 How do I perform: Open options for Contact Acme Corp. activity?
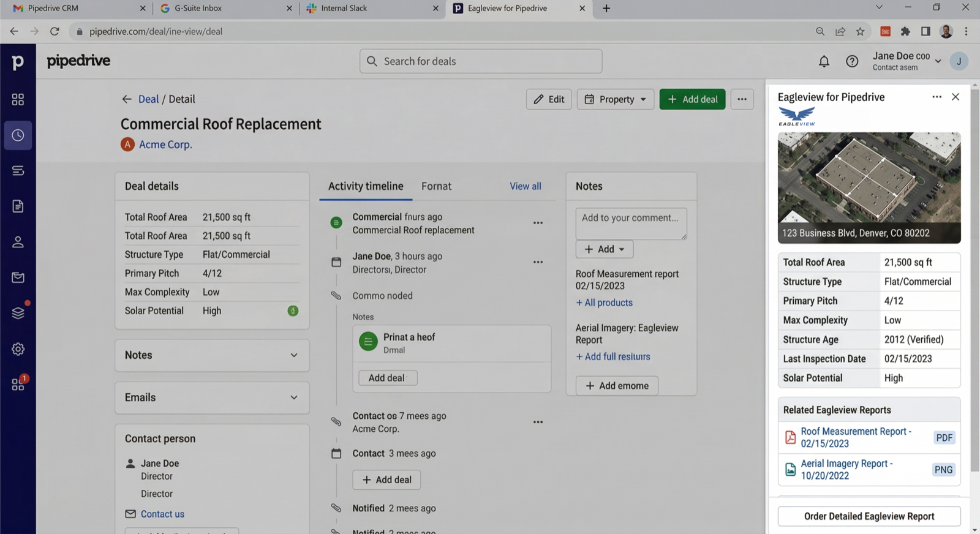point(538,422)
